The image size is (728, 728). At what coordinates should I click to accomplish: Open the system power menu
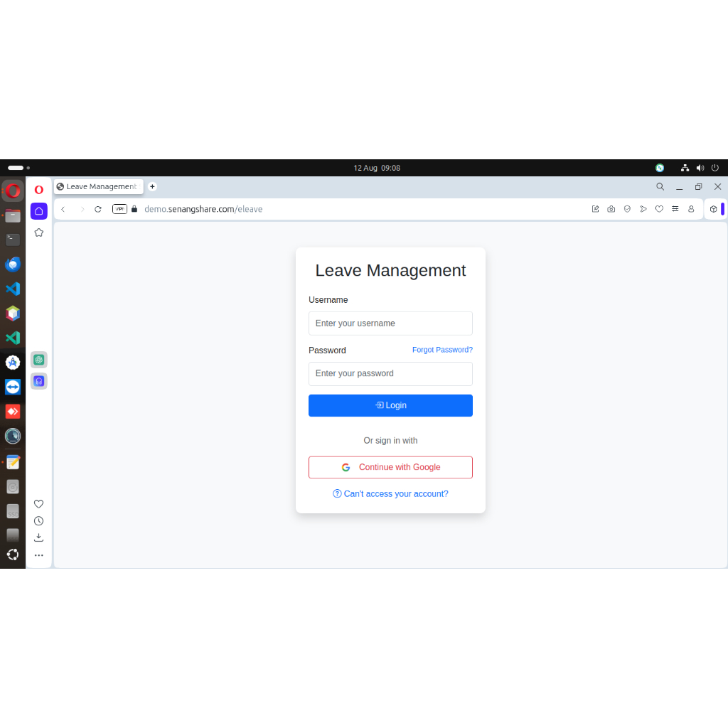(x=715, y=168)
